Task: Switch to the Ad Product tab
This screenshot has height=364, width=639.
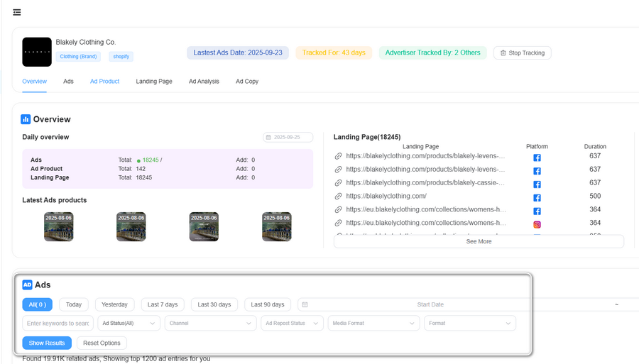Action: [x=105, y=82]
